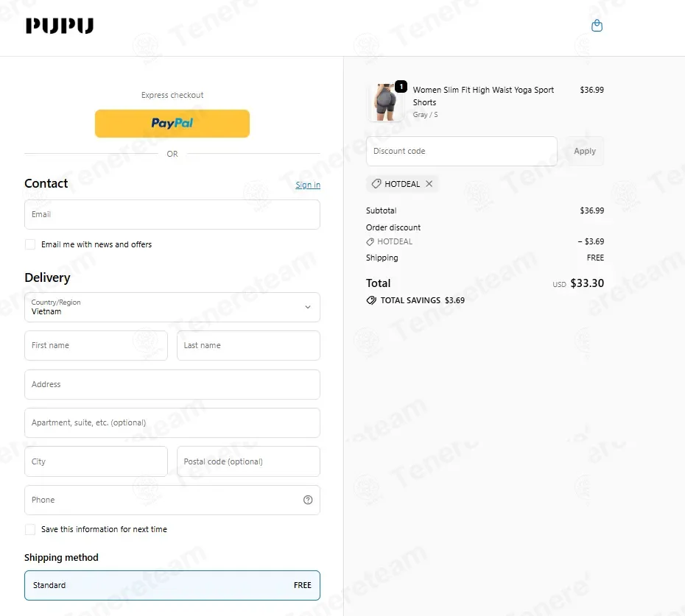Viewport: 685px width, 616px height.
Task: Enable Email me with news and offers
Action: point(30,244)
